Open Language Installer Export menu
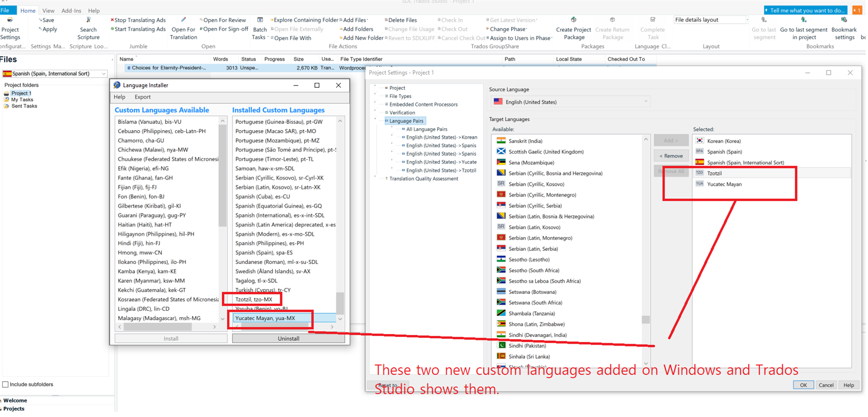 pyautogui.click(x=143, y=97)
